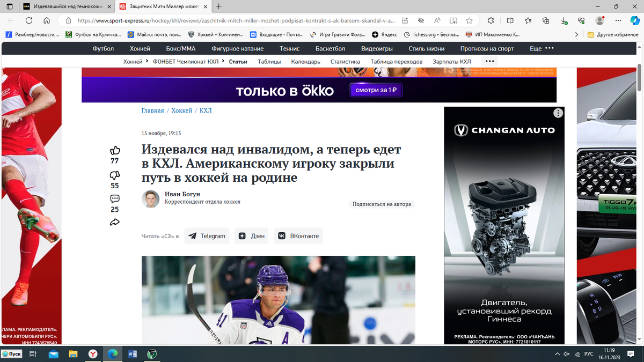Start the Read aloud icon

tap(437, 20)
